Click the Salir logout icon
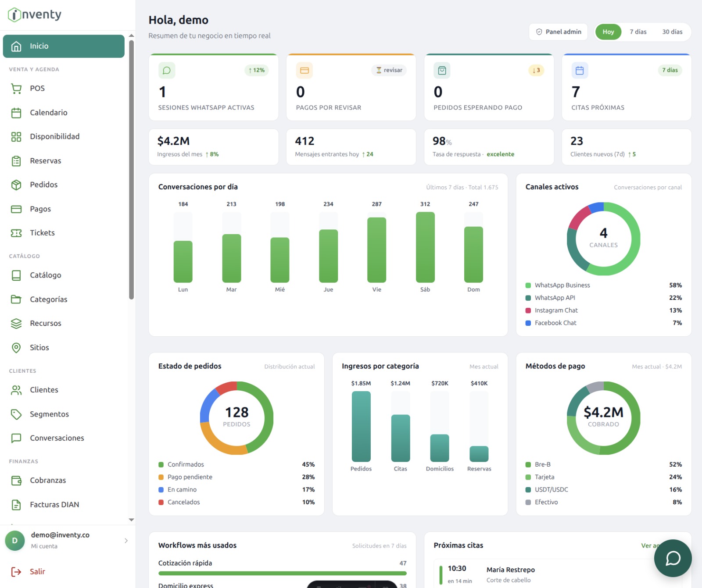702x588 pixels. 16,571
